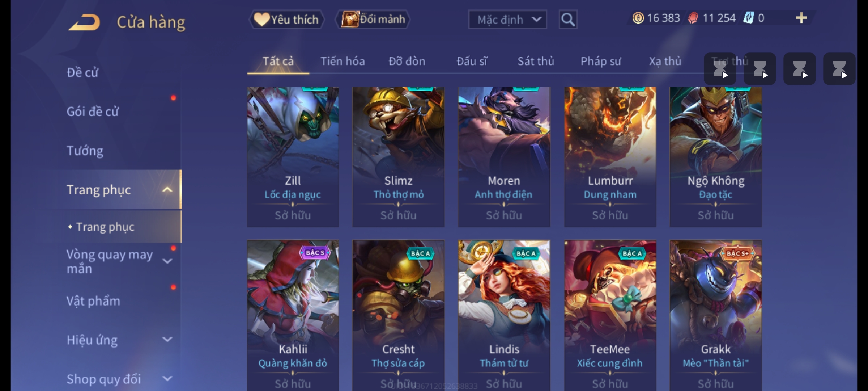The height and width of the screenshot is (391, 868).
Task: Tap the blue voucher currency icon
Action: [x=748, y=18]
